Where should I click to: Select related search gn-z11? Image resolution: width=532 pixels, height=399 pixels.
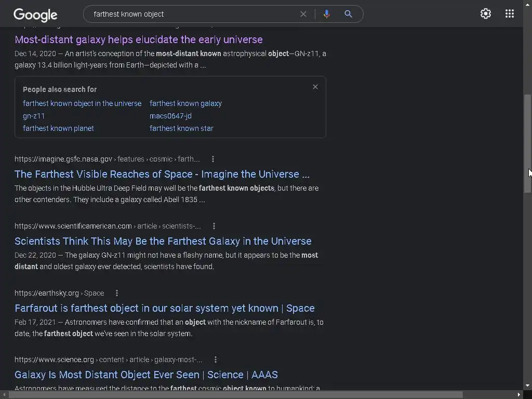coord(34,116)
